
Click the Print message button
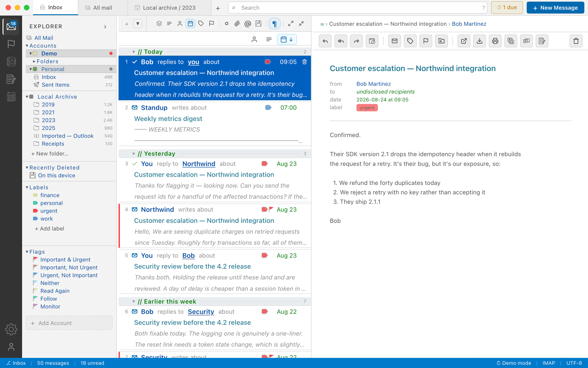tap(495, 41)
